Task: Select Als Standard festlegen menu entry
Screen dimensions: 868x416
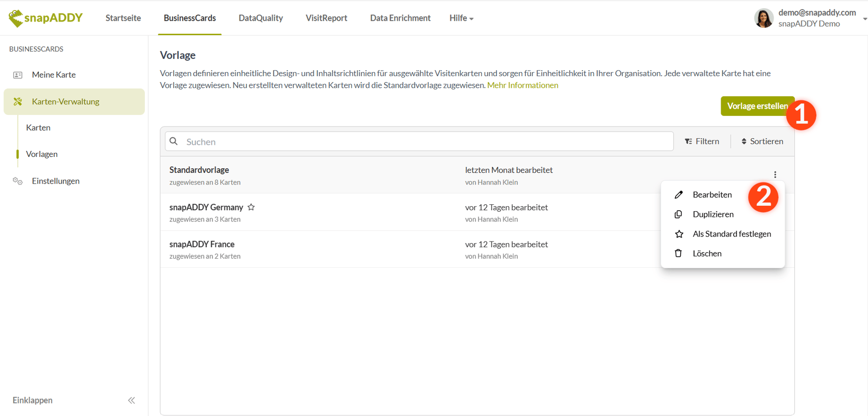Action: coord(731,234)
